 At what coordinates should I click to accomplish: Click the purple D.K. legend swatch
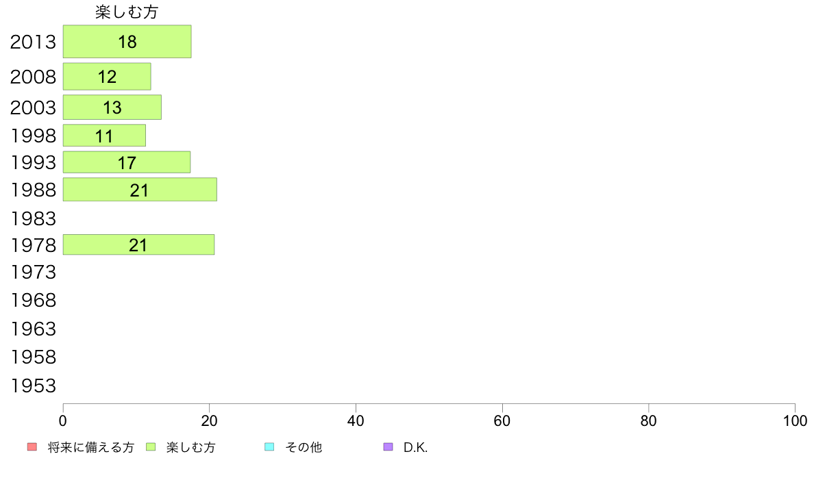coord(388,447)
